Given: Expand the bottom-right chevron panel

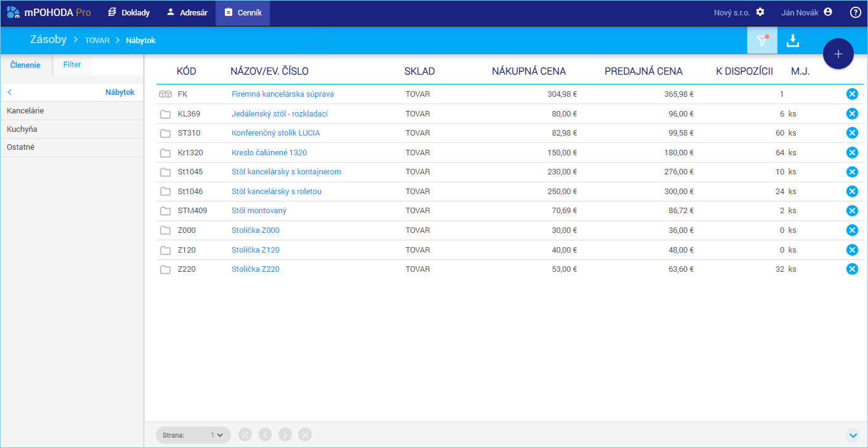Looking at the screenshot, I should pos(853,435).
